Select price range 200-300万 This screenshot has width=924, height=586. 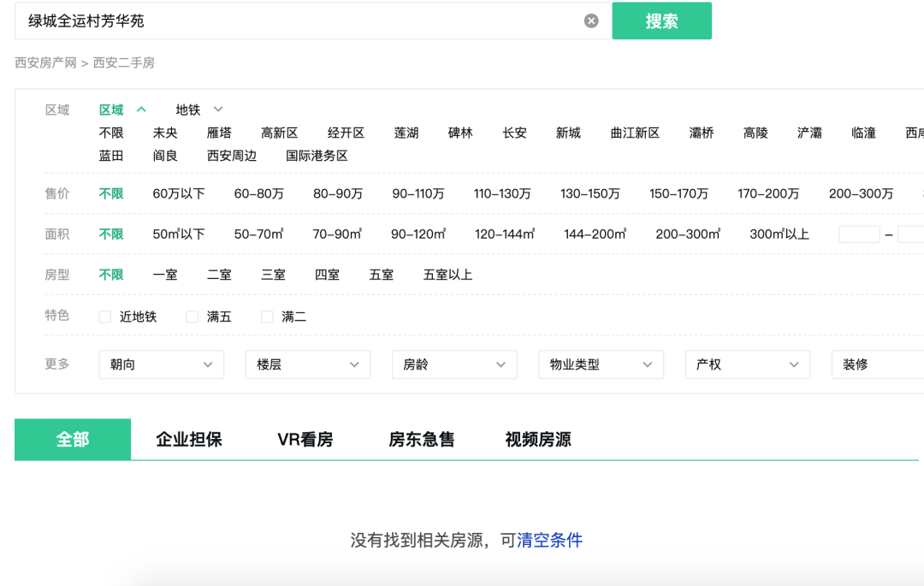pyautogui.click(x=861, y=193)
